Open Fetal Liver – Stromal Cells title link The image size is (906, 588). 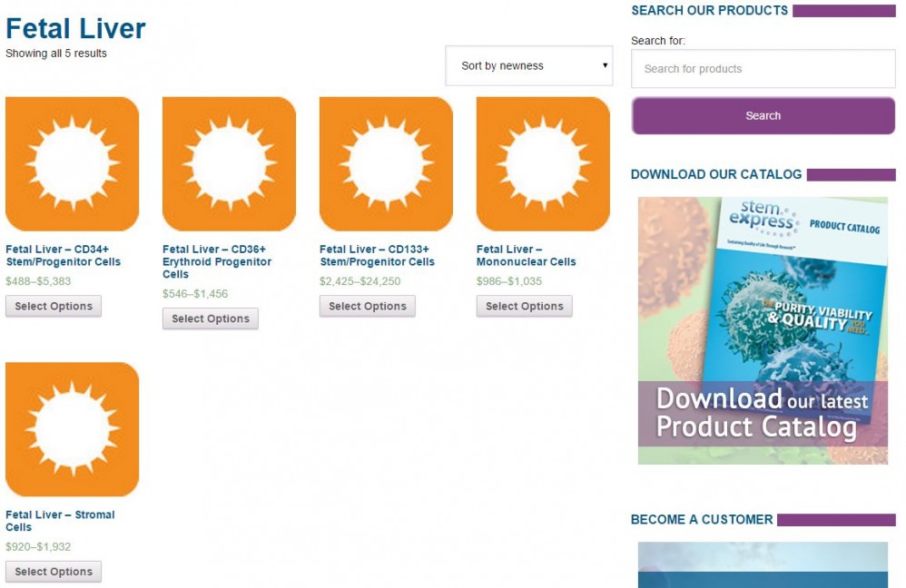(x=60, y=521)
